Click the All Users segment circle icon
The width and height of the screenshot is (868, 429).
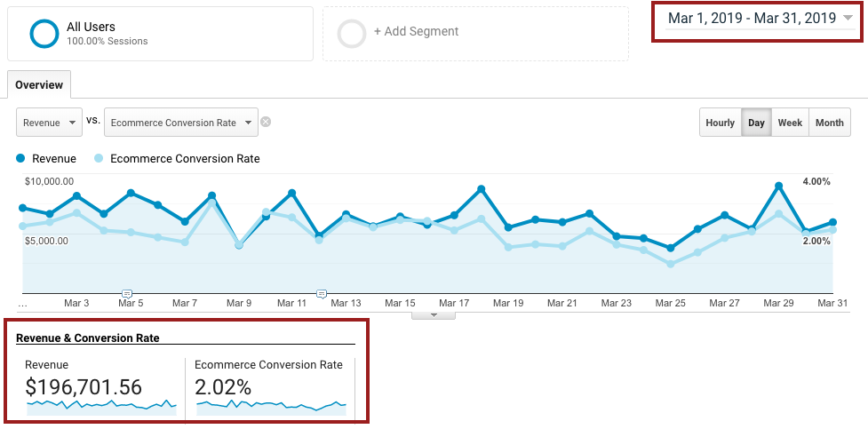pos(44,33)
